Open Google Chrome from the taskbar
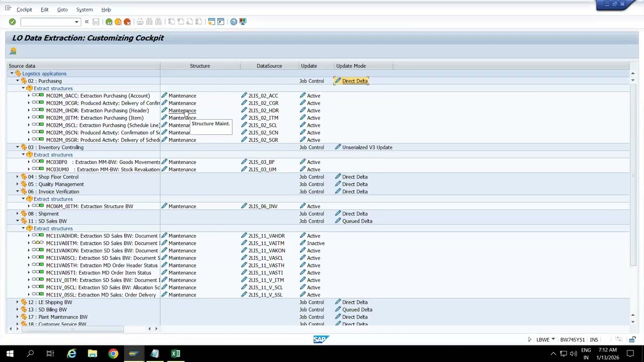This screenshot has width=644, height=362. point(113,353)
